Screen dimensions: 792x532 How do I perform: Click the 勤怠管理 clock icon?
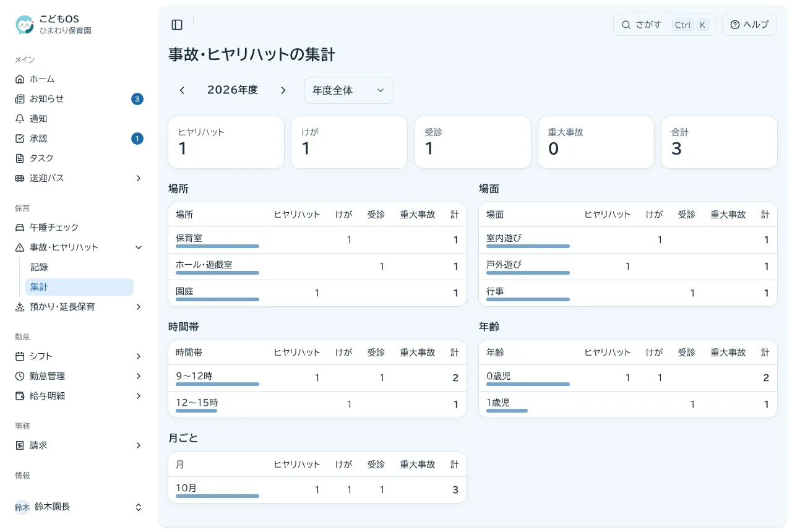20,376
